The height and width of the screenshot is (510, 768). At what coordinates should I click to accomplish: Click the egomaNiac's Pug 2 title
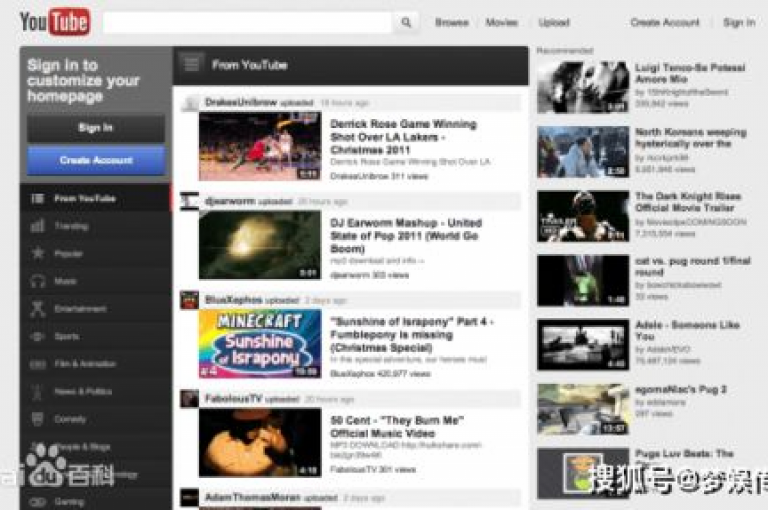(x=681, y=389)
